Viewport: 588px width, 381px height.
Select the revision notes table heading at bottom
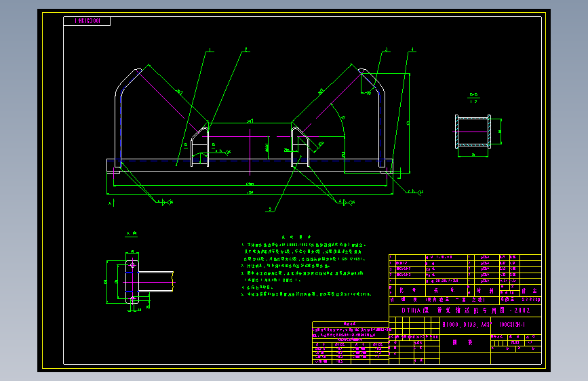click(349, 323)
